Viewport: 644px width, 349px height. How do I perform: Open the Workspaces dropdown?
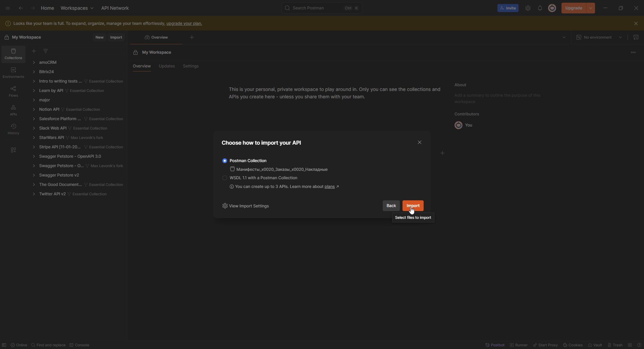pyautogui.click(x=77, y=8)
